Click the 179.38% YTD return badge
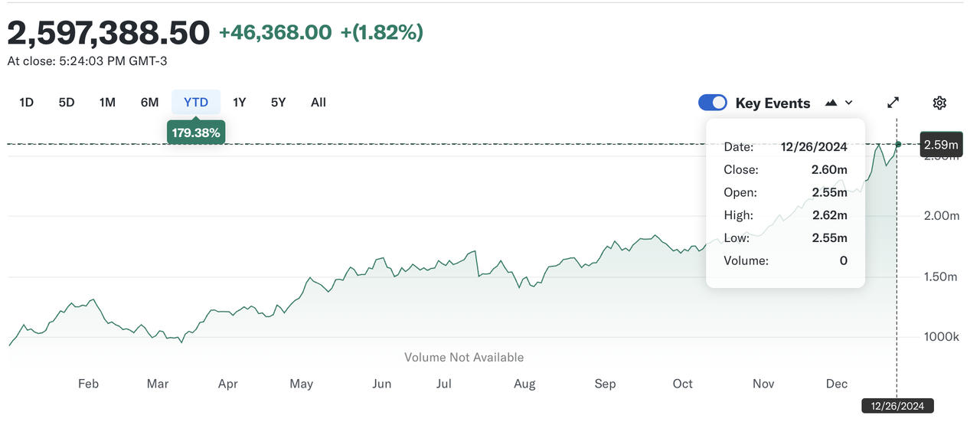 (196, 132)
